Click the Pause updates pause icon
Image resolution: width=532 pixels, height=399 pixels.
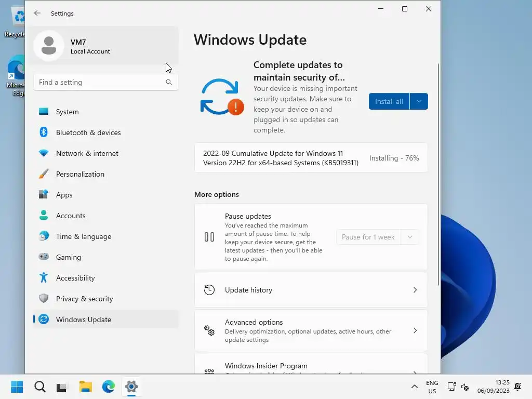coord(209,237)
